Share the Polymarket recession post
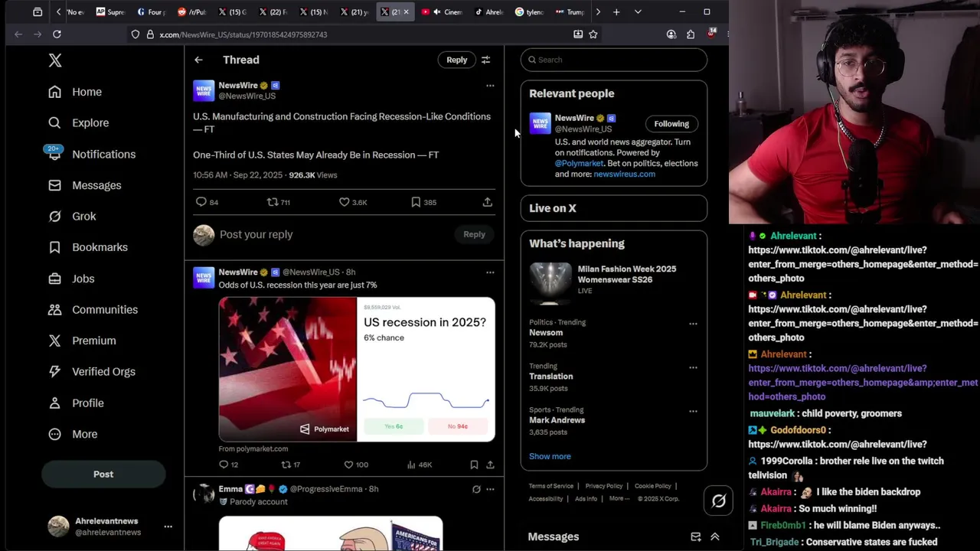 (490, 465)
